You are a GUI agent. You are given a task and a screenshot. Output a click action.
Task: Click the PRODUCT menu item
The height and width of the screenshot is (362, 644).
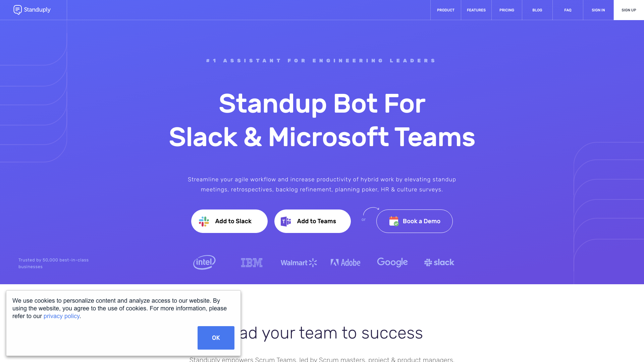tap(445, 10)
